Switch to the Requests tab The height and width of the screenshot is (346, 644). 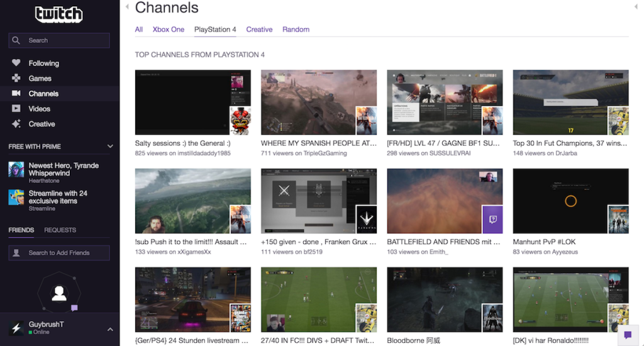pos(60,230)
